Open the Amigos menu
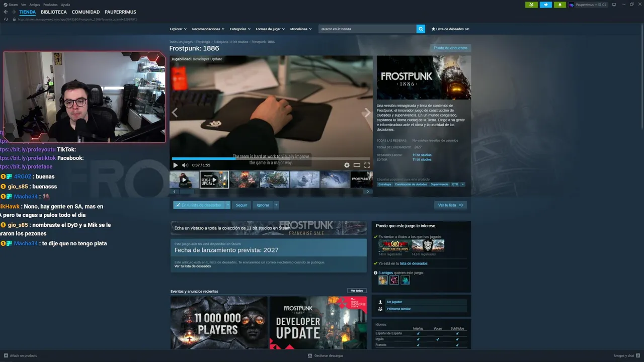 [34, 5]
